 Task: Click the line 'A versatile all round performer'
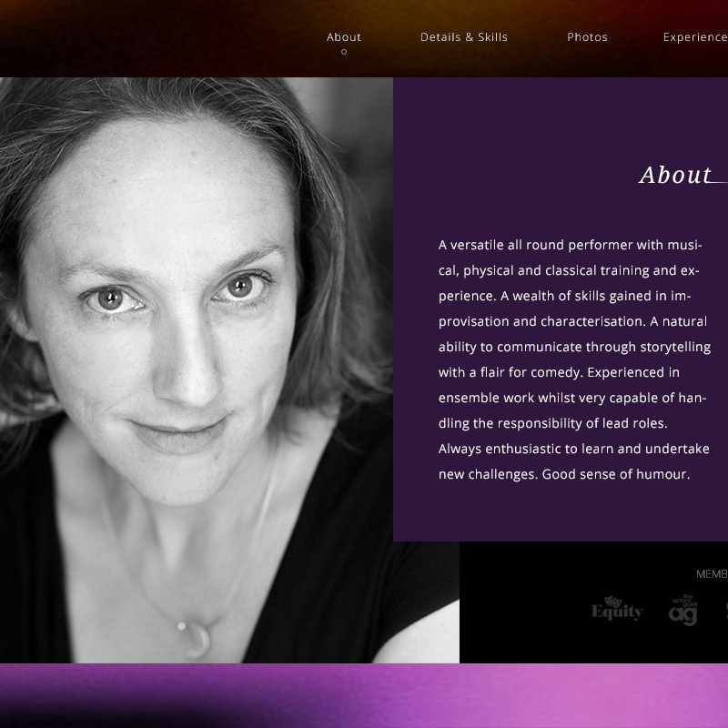coord(535,245)
